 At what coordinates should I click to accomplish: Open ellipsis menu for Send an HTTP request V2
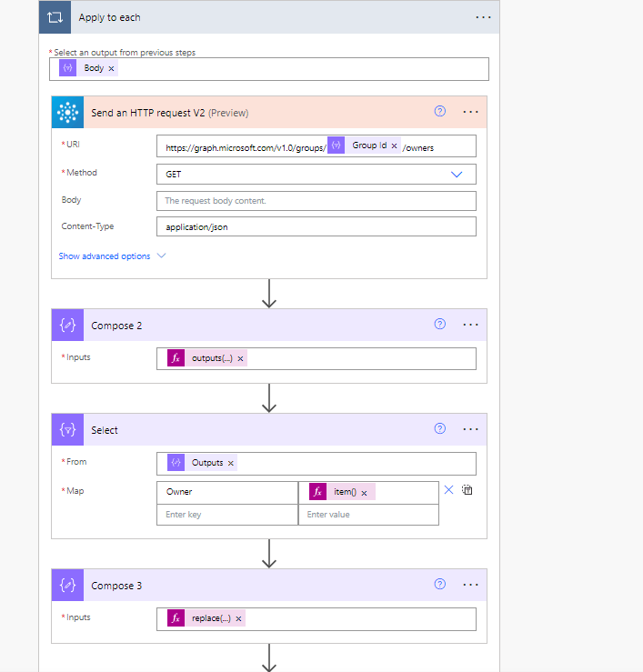470,112
